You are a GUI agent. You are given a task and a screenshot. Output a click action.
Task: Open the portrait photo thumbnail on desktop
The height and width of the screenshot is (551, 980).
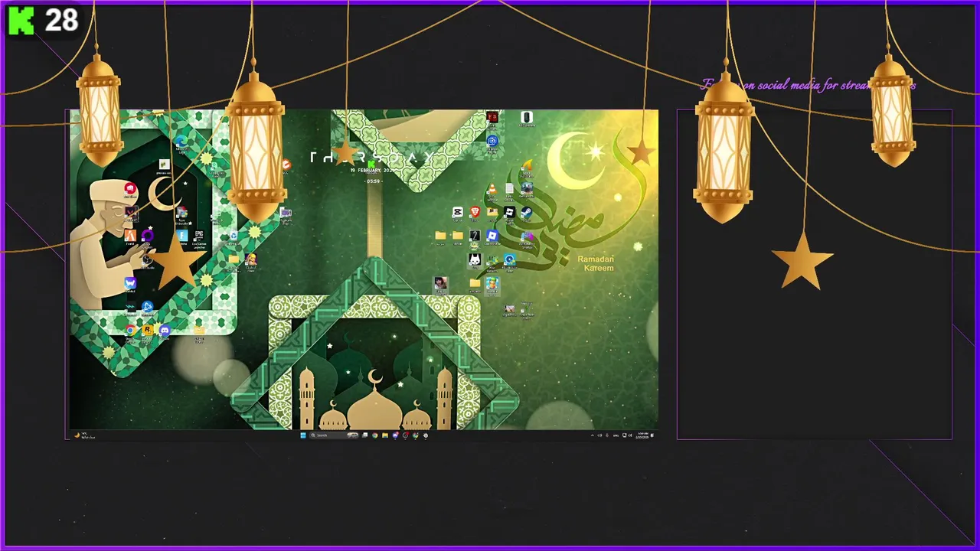pyautogui.click(x=440, y=283)
